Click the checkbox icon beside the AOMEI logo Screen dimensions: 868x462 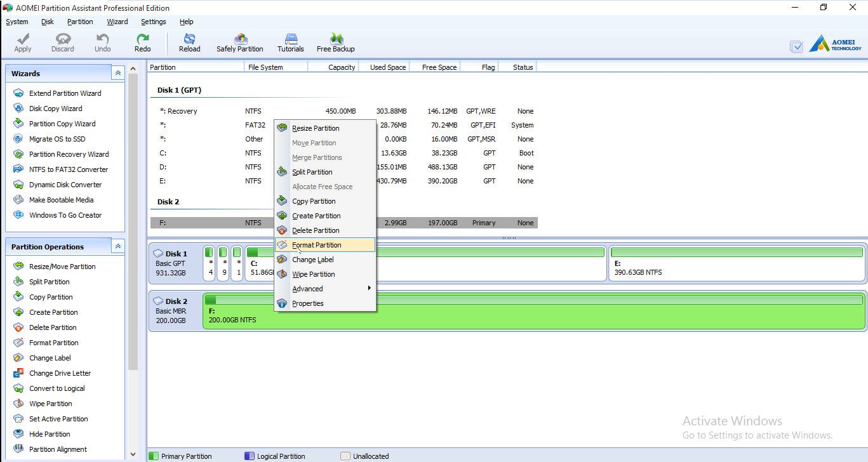(x=796, y=46)
